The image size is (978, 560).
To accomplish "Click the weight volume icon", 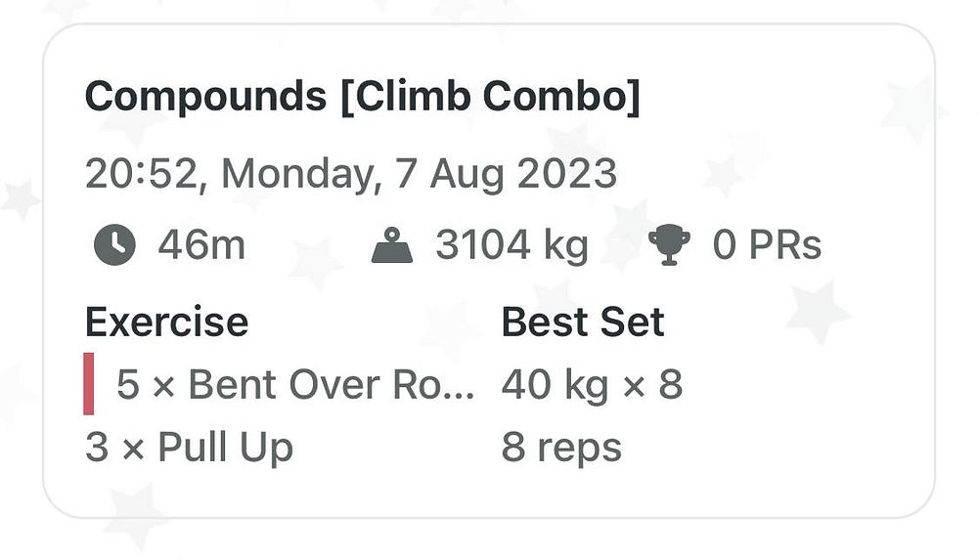I will click(x=392, y=245).
